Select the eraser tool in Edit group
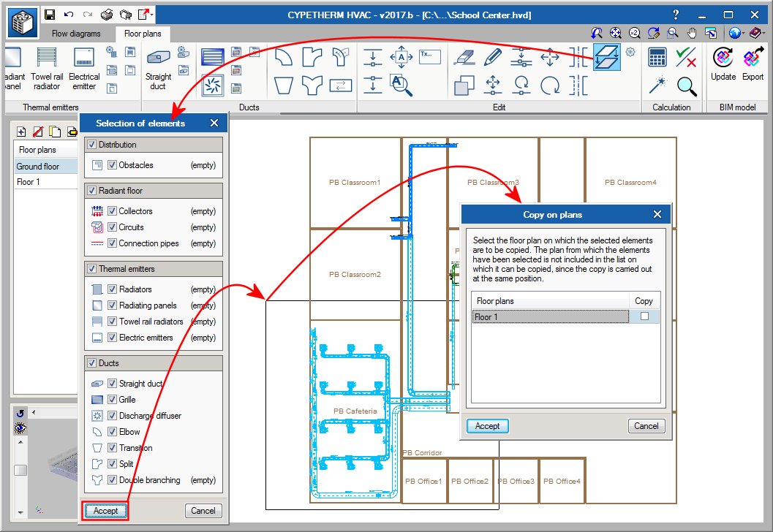The image size is (773, 532). click(465, 58)
